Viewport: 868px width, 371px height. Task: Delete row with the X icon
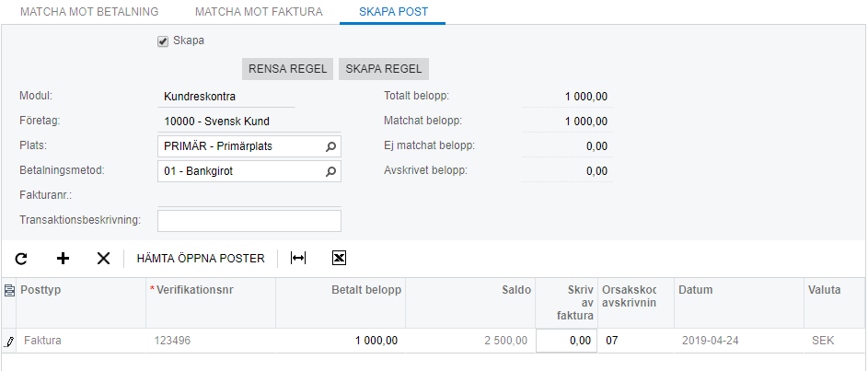tap(103, 259)
